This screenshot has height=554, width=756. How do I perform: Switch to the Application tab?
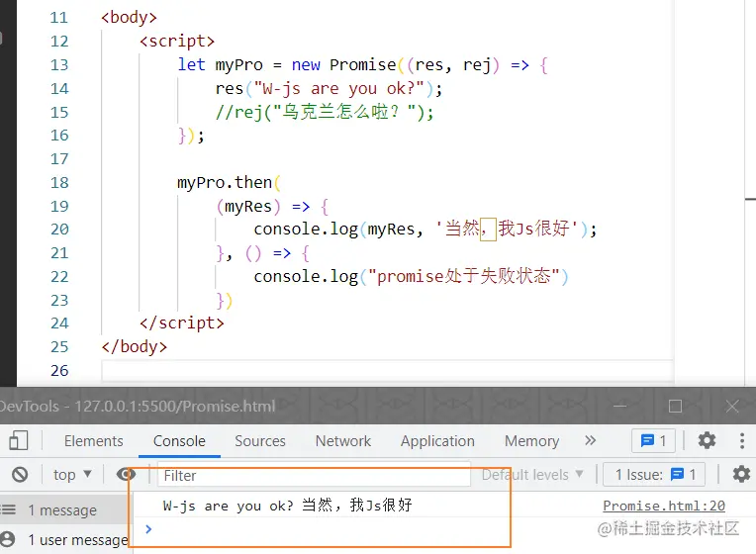click(x=437, y=441)
